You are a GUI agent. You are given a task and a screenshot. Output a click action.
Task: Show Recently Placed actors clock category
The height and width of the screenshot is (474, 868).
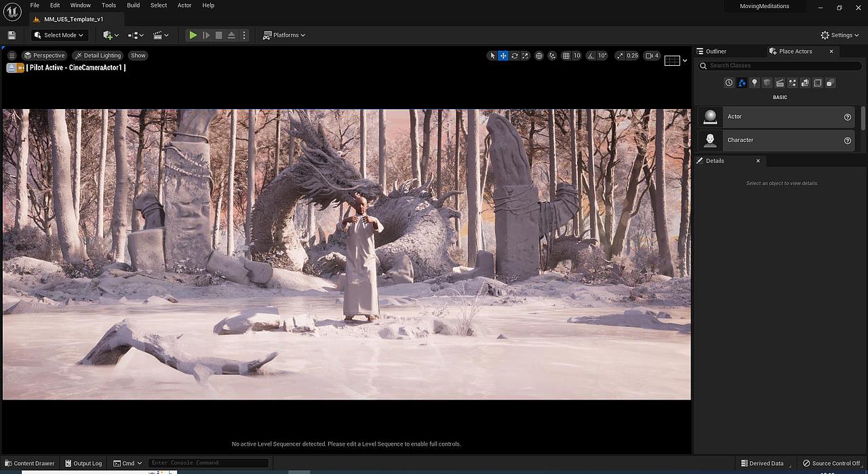pyautogui.click(x=729, y=83)
